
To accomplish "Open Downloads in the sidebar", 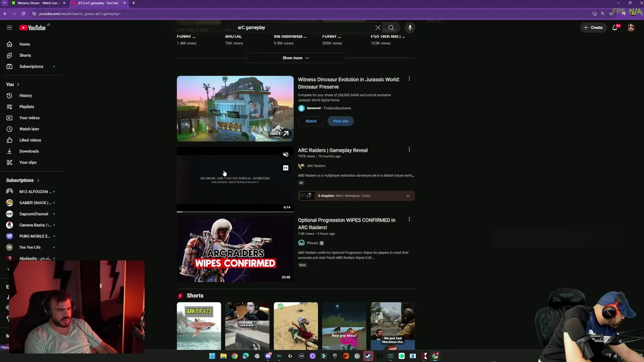I will coord(29,151).
